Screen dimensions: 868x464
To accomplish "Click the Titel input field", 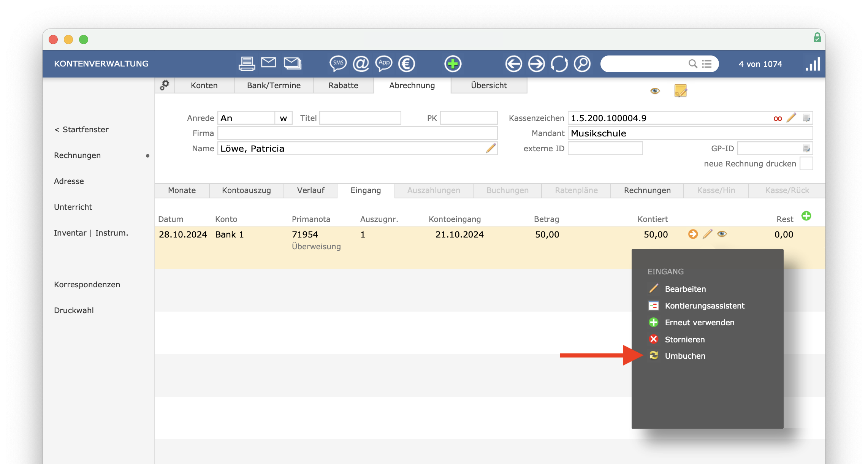I will [360, 118].
